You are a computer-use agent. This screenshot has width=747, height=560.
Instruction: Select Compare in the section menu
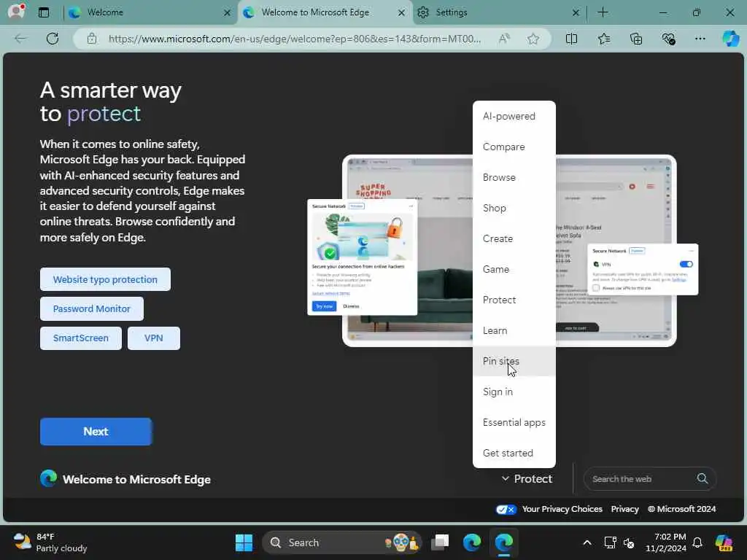pos(514,147)
